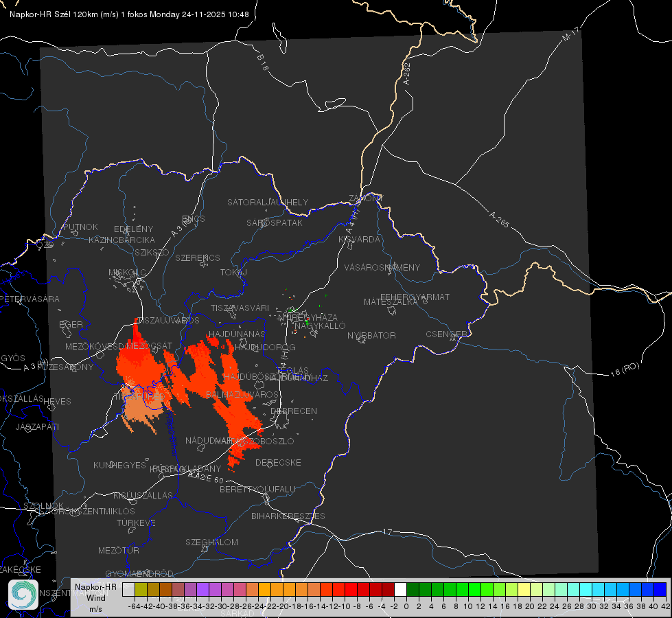
Task: Click the SÁROSPATAK town label
Action: (275, 222)
